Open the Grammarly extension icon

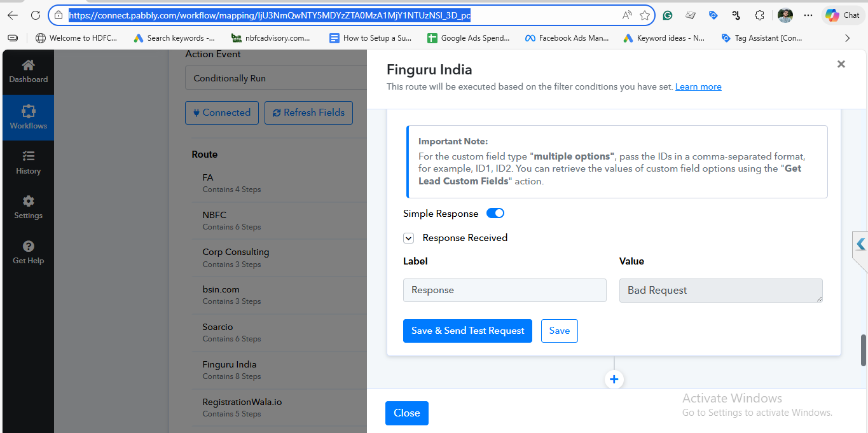(668, 15)
